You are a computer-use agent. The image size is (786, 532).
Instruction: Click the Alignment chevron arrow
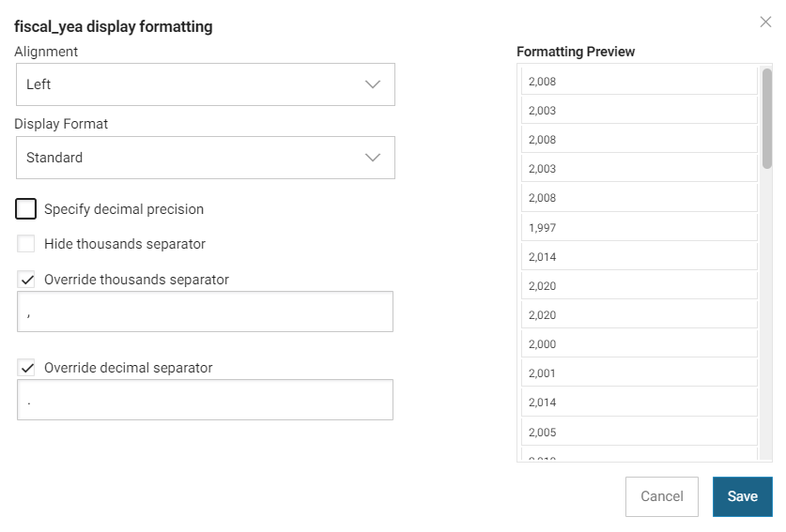pyautogui.click(x=373, y=84)
